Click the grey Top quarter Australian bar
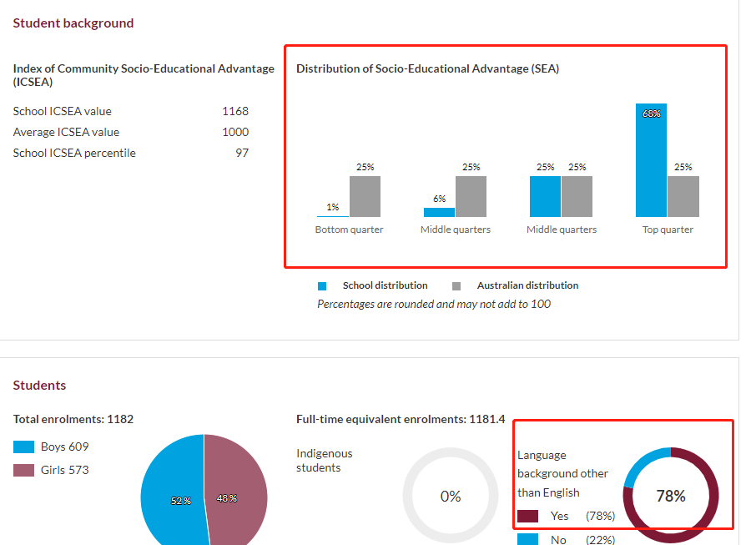756x545 pixels. [x=683, y=196]
